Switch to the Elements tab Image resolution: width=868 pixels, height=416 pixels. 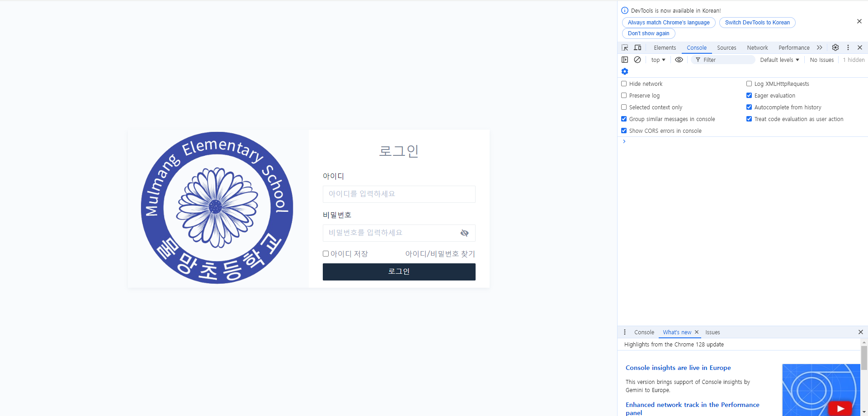[x=665, y=47]
